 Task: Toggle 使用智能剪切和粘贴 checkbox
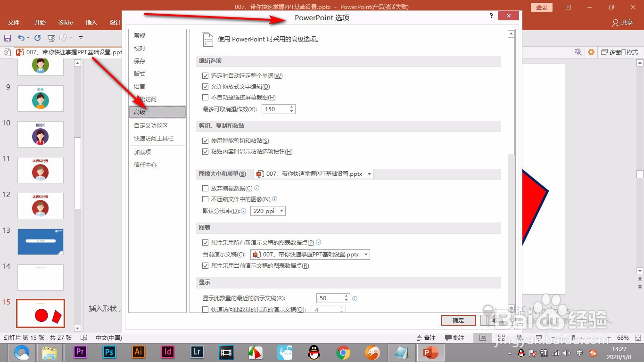tap(205, 140)
